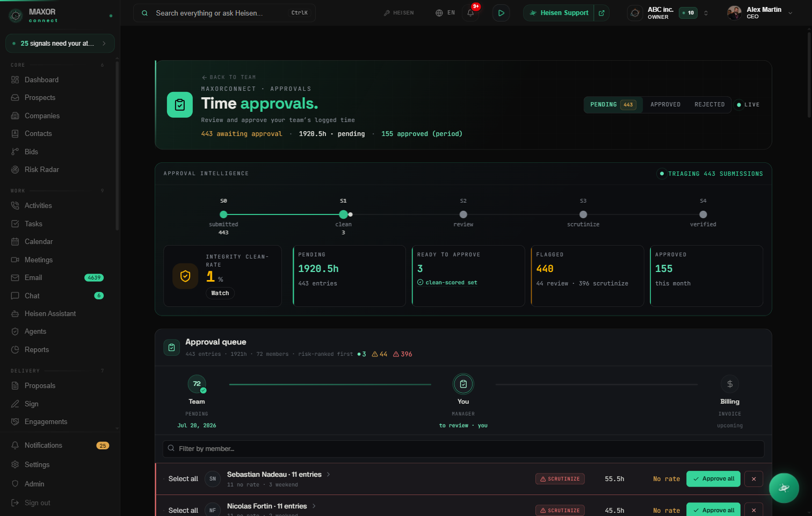This screenshot has width=812, height=516.
Task: Collapse the DELIVERY sidebar section
Action: coord(57,371)
